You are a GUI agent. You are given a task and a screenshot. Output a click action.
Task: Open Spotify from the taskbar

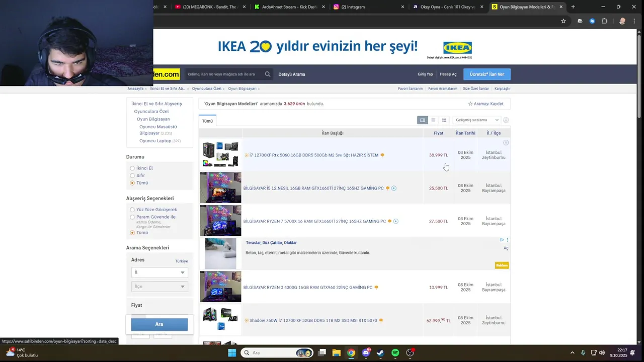[x=395, y=352]
